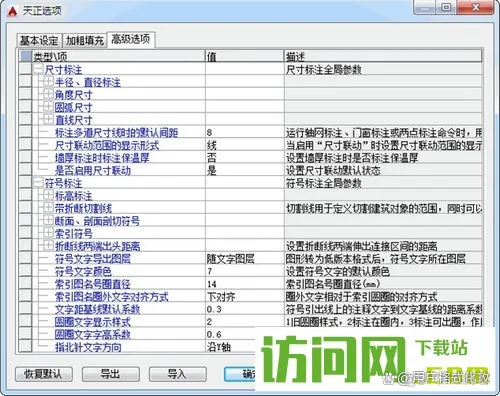Image resolution: width=500 pixels, height=396 pixels.
Task: Click the 尺寸标注全局参数 description
Action: (x=323, y=70)
